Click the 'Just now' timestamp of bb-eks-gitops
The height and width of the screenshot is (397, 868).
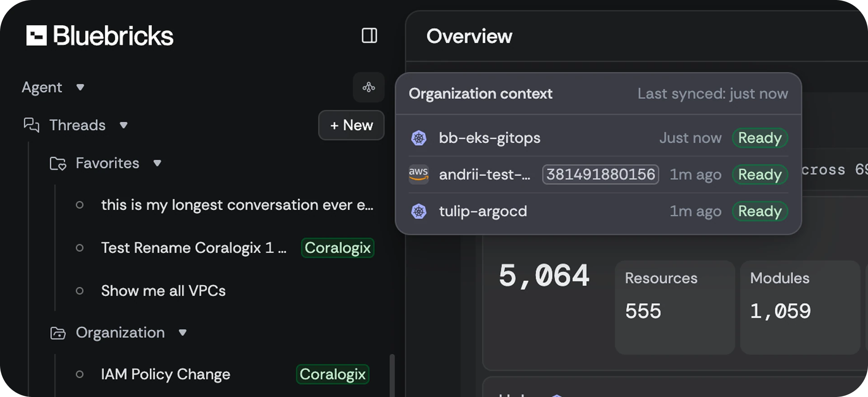tap(690, 138)
